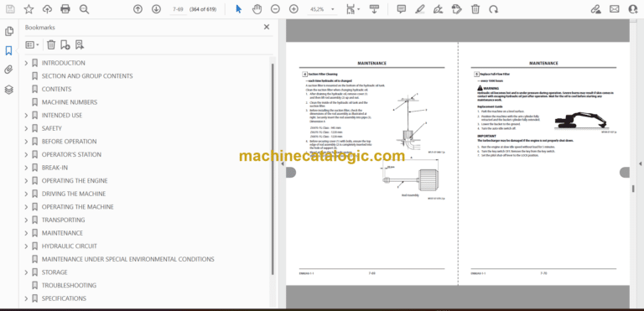Click the document vertical scrollbar thumb
Viewport: 644px width, 311px height.
(x=633, y=189)
